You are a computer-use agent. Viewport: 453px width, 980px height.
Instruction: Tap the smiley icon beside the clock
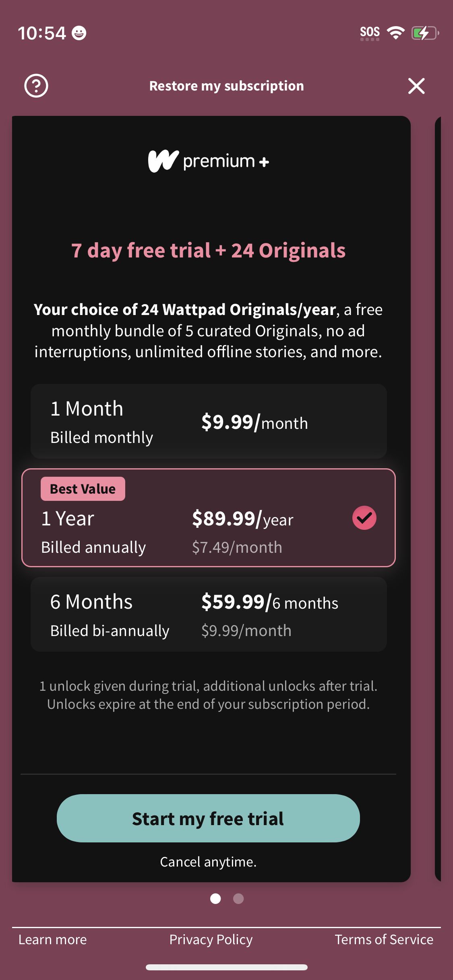(x=79, y=33)
